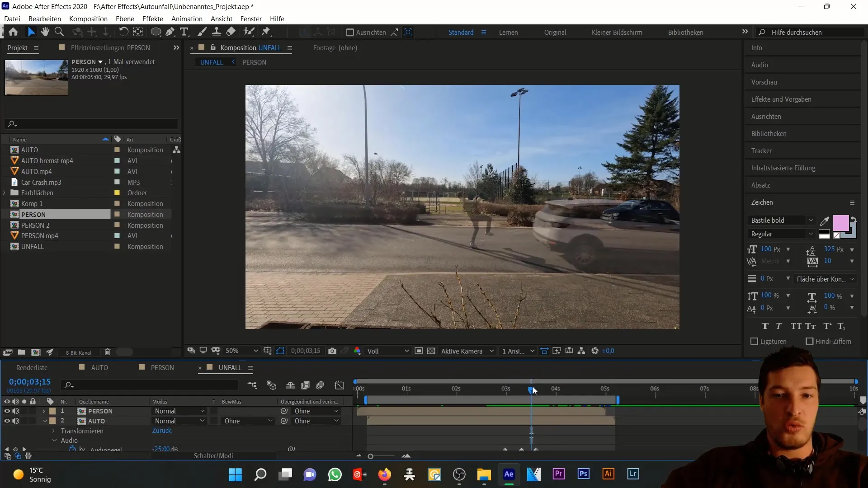This screenshot has width=868, height=488.
Task: Click the Shape tool icon
Action: (x=155, y=32)
